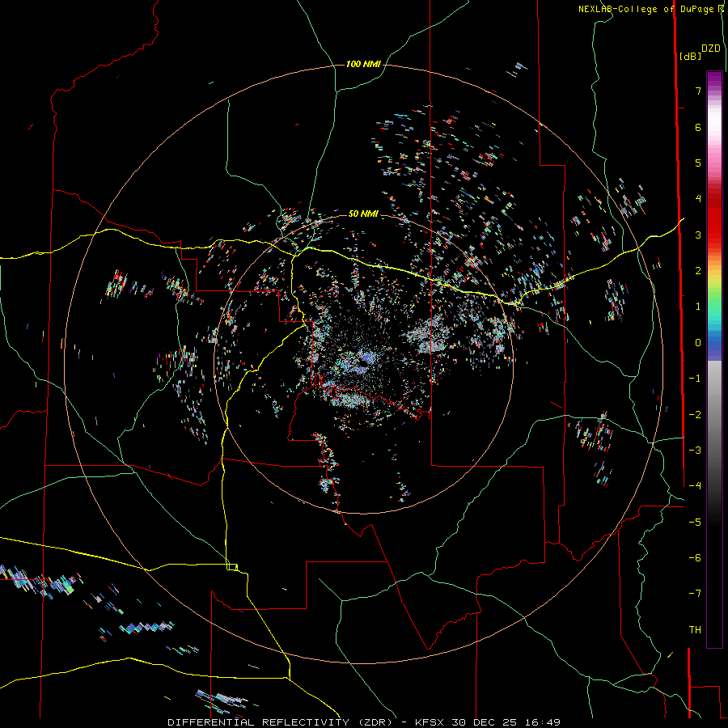Image resolution: width=728 pixels, height=728 pixels.
Task: Click the 16:49 time stamp
Action: point(542,722)
